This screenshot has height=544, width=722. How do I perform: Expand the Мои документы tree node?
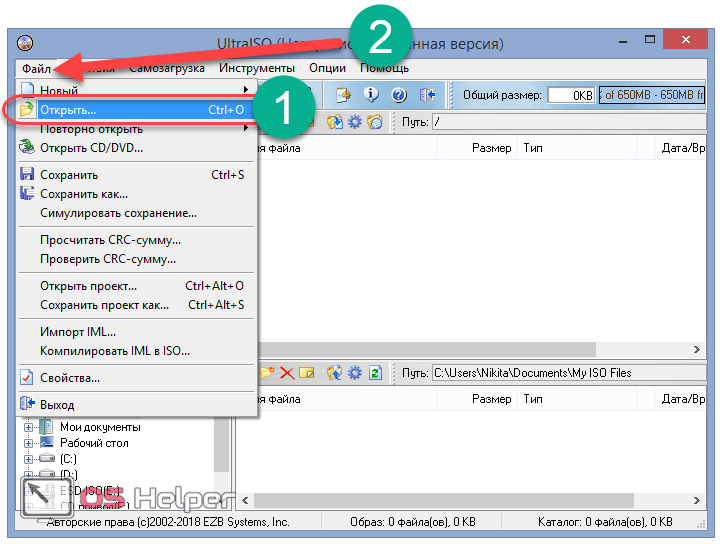pyautogui.click(x=29, y=427)
